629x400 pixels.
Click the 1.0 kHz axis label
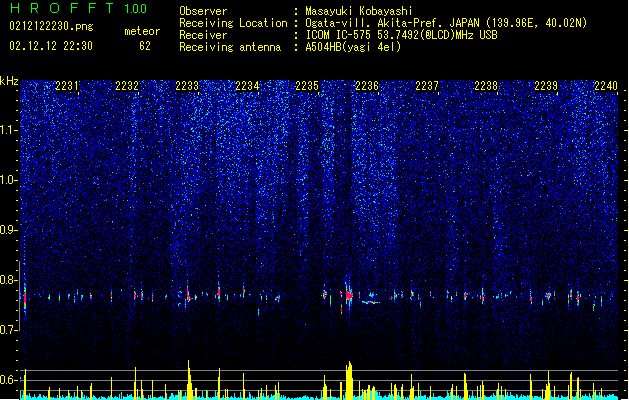9,180
